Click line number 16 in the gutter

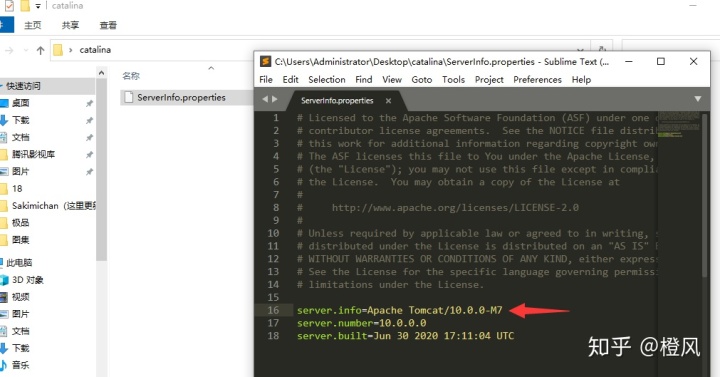(273, 310)
